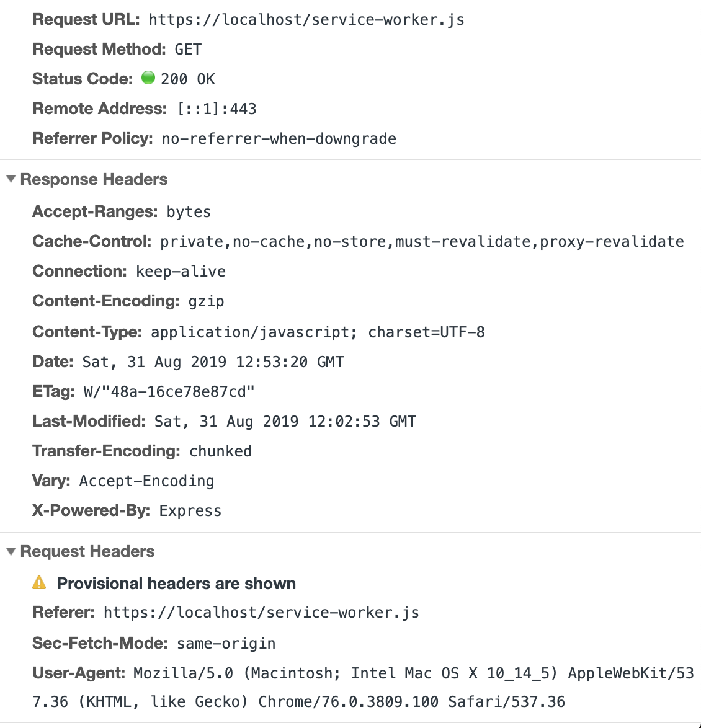701x728 pixels.
Task: Click the Referrer Policy value
Action: pyautogui.click(x=279, y=139)
